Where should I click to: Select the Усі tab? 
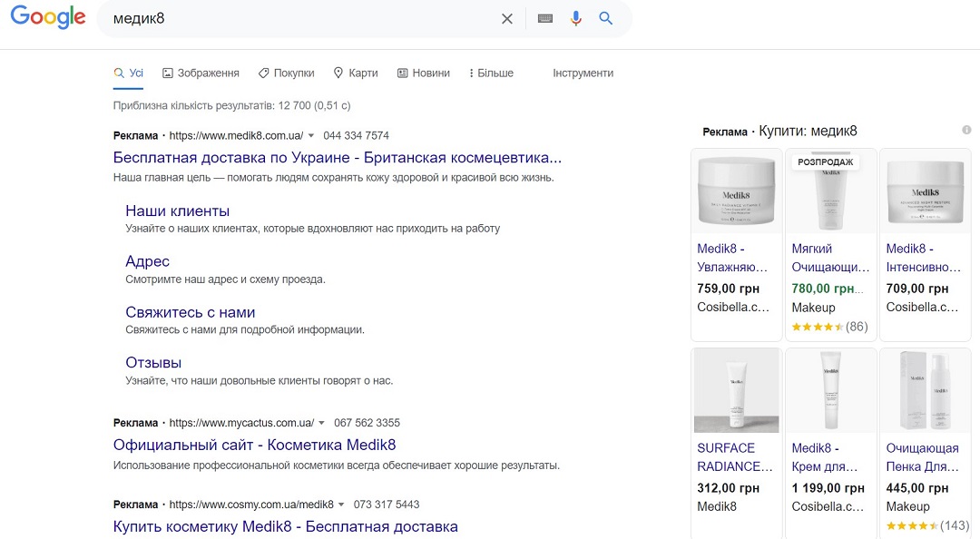[129, 73]
